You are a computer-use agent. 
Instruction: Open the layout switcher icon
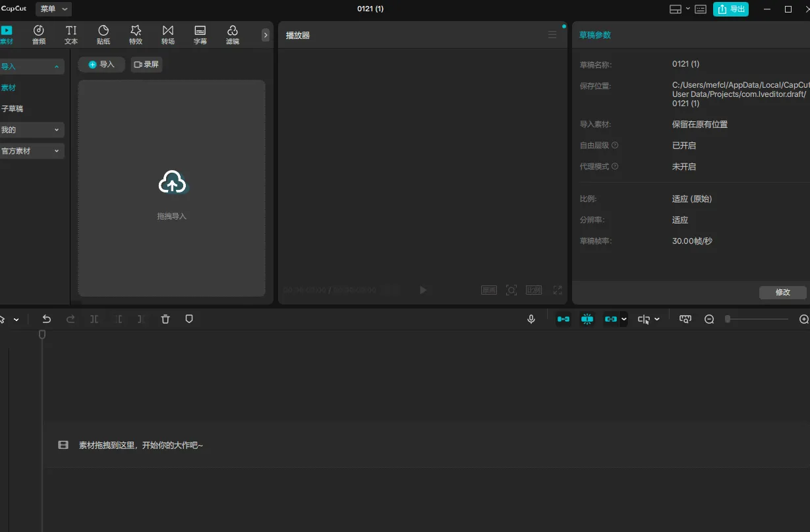[x=676, y=9]
